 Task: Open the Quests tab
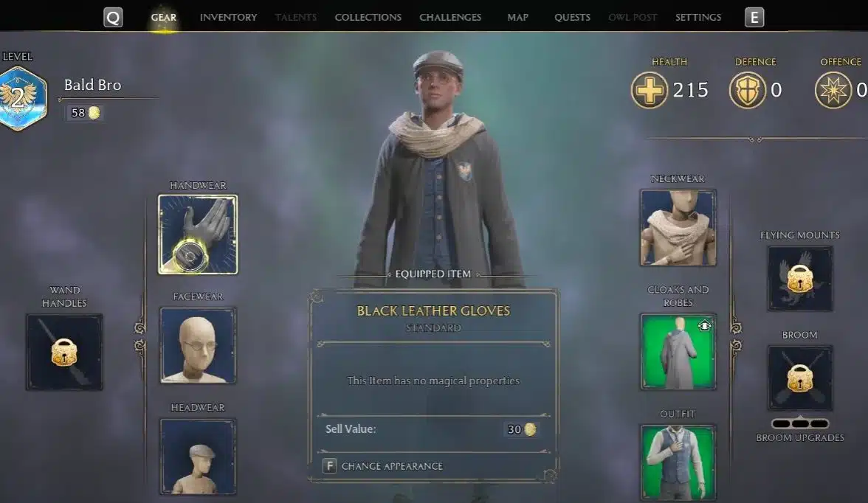click(x=573, y=17)
